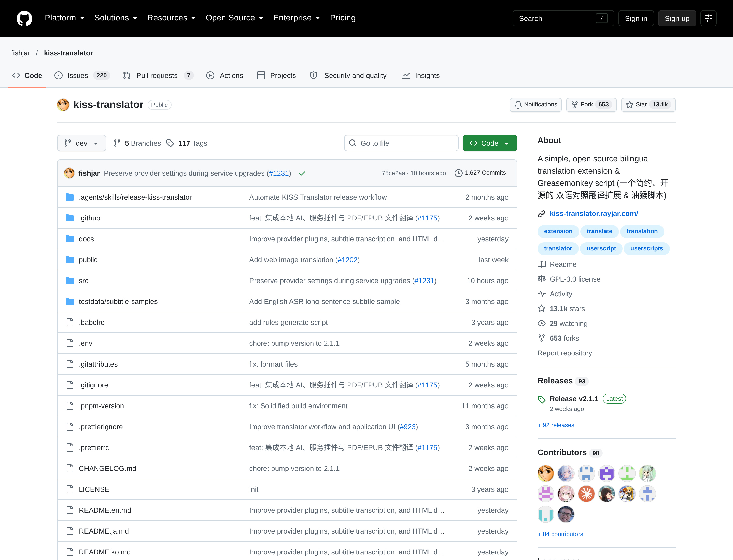
Task: View green check status for latest commit
Action: click(302, 173)
